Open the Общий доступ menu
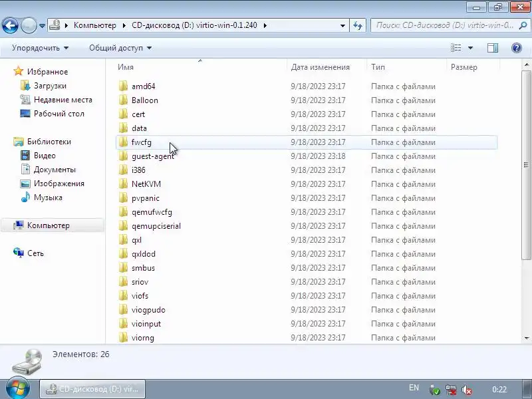532x399 pixels. [x=120, y=48]
